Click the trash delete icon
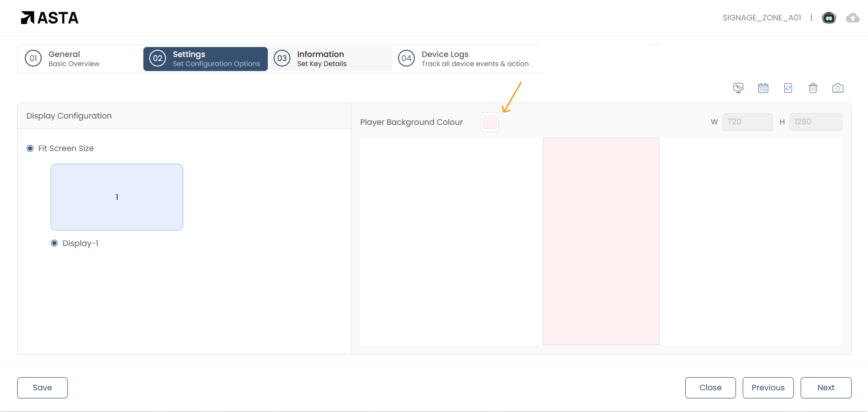 pyautogui.click(x=813, y=88)
